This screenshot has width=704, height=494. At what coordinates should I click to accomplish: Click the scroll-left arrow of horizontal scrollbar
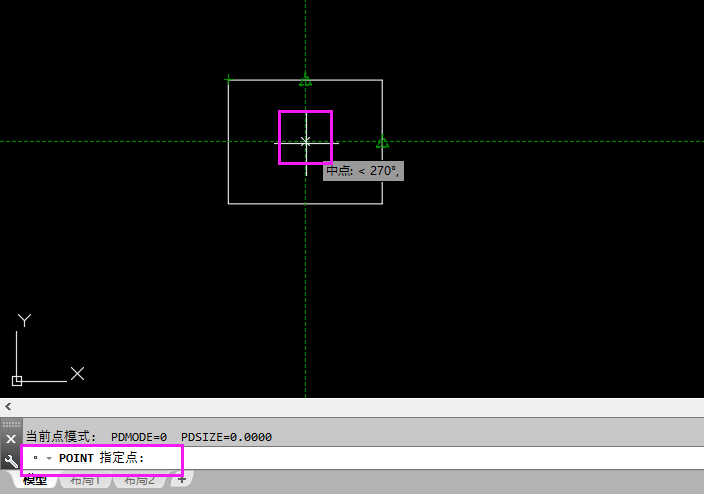point(8,407)
